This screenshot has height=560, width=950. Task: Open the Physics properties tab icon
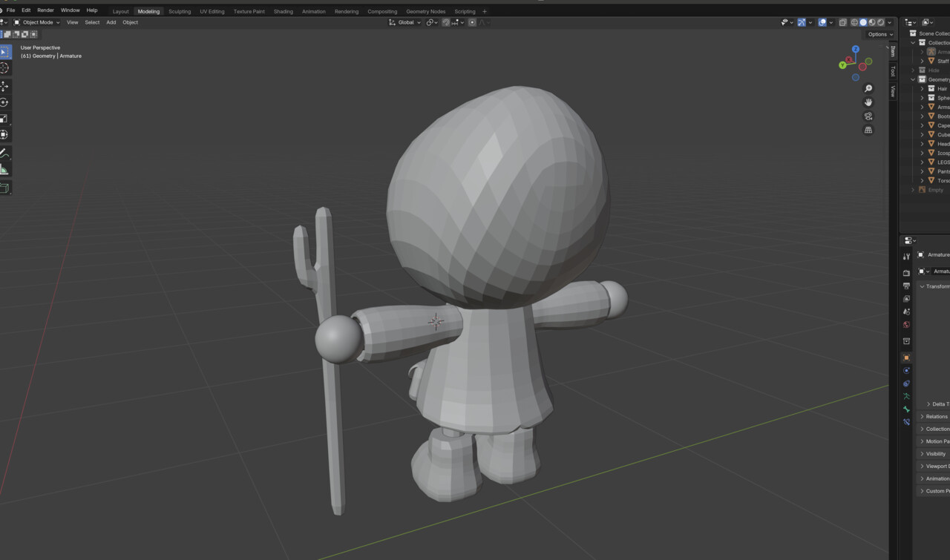906,370
